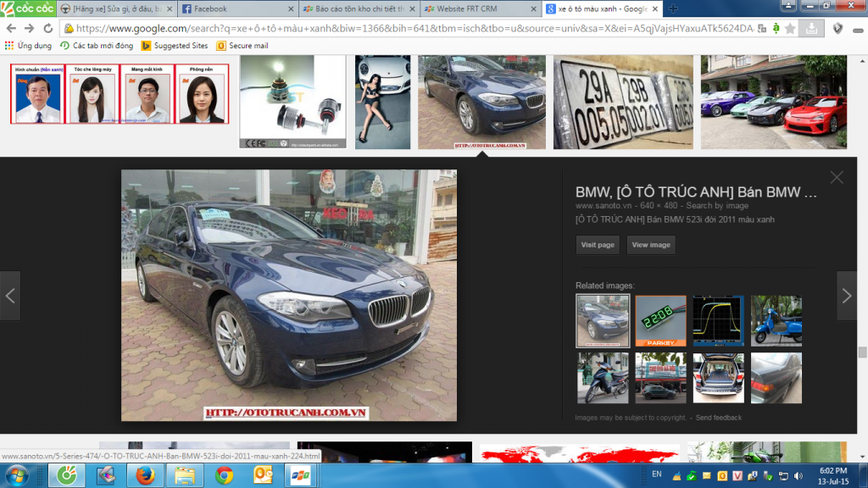Open Google Chrome from the taskbar

[x=224, y=475]
